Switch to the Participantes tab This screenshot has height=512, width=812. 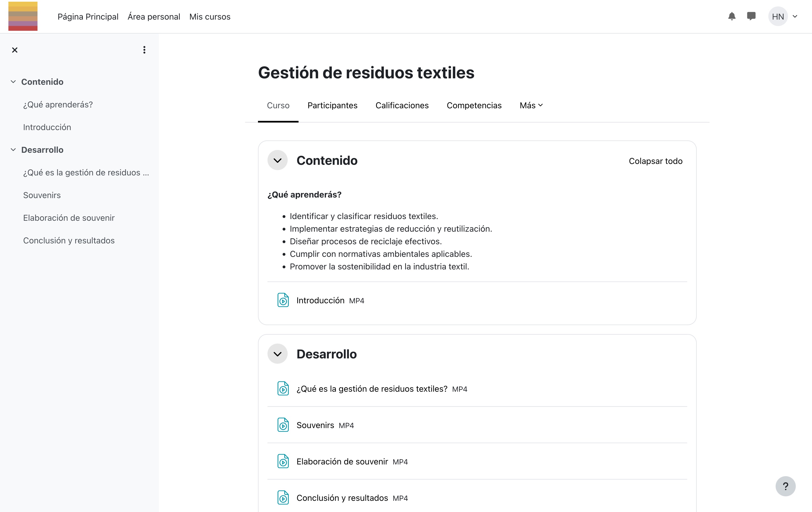[x=332, y=105]
